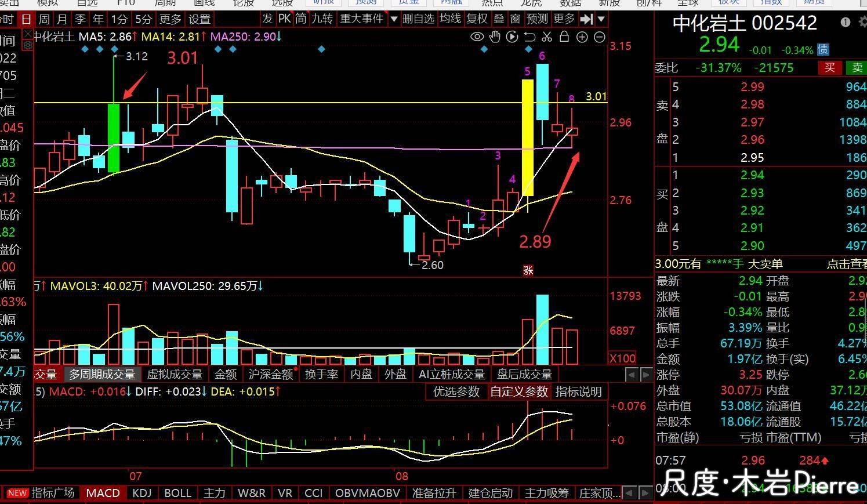Image resolution: width=867 pixels, height=504 pixels.
Task: Zoom out with the minus circle icon
Action: click(600, 37)
